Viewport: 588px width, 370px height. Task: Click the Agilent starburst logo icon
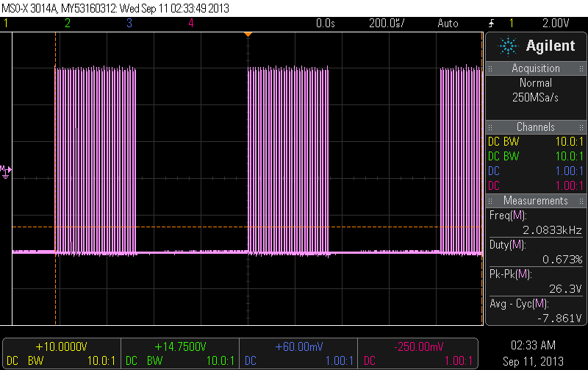coord(508,46)
